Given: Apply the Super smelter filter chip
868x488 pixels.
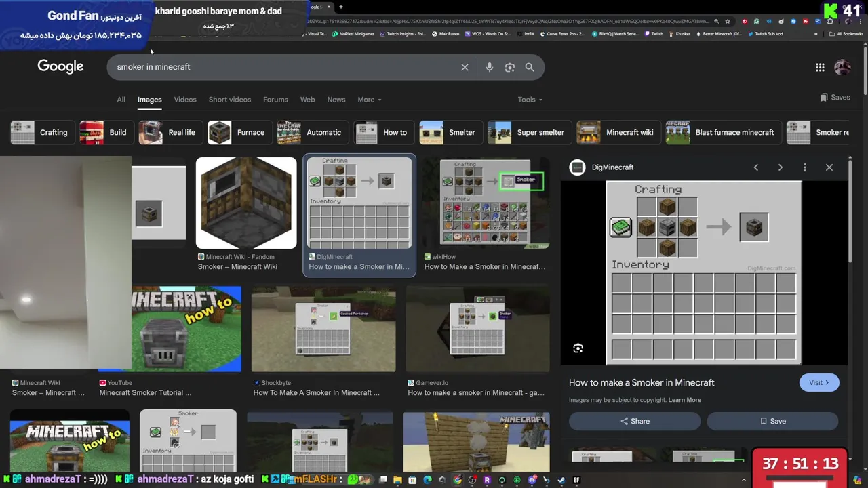Looking at the screenshot, I should pyautogui.click(x=529, y=133).
